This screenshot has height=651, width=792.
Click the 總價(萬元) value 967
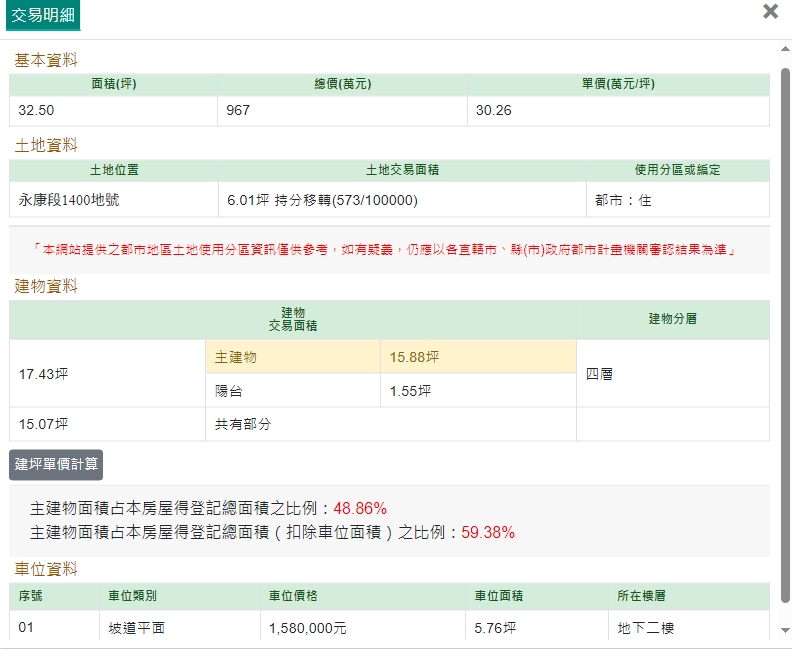pos(238,110)
